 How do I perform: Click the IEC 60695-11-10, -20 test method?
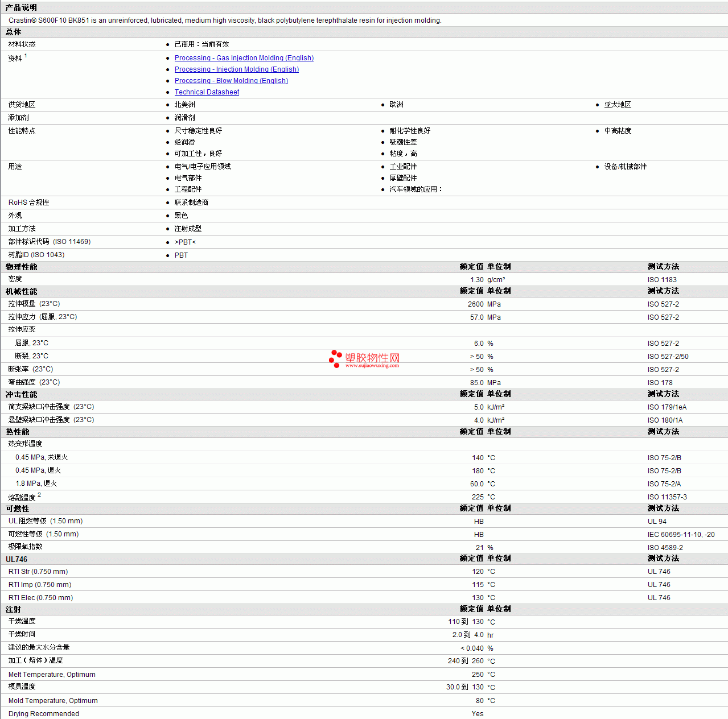coord(681,535)
